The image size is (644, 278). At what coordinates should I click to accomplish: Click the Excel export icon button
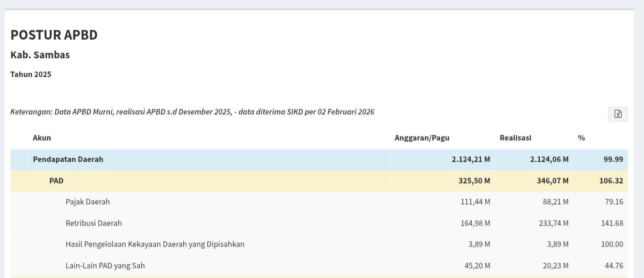(x=617, y=114)
